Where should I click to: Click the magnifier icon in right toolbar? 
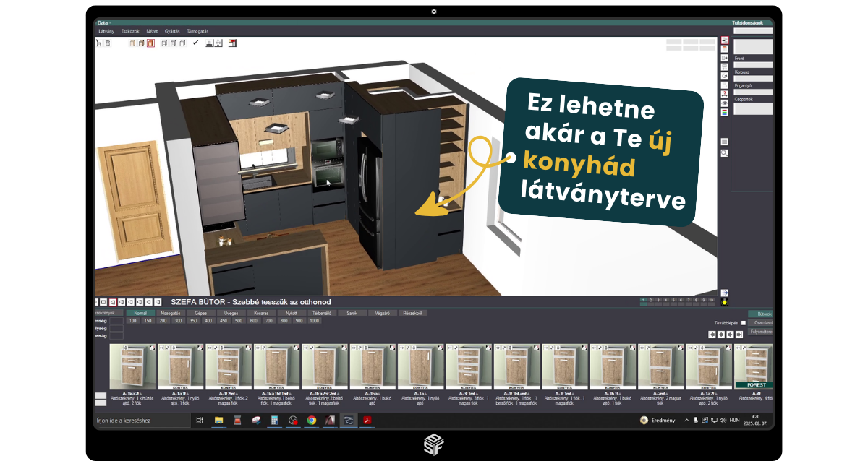pyautogui.click(x=725, y=153)
